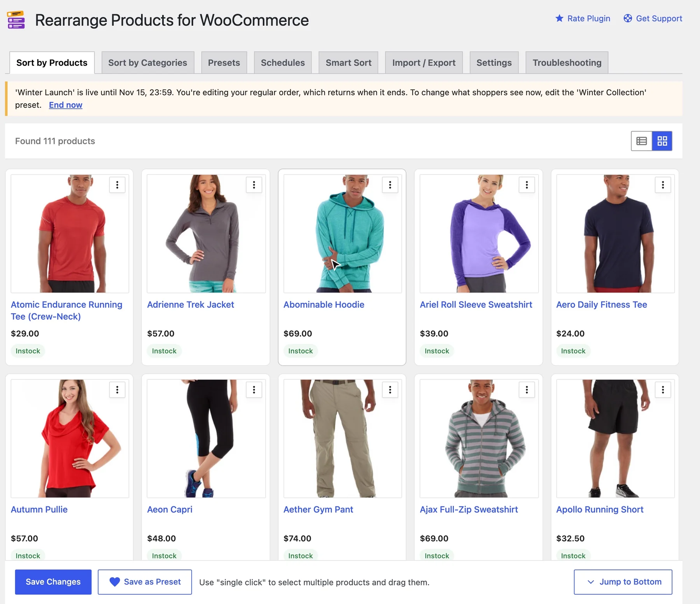
Task: Open the Settings tab
Action: click(494, 63)
